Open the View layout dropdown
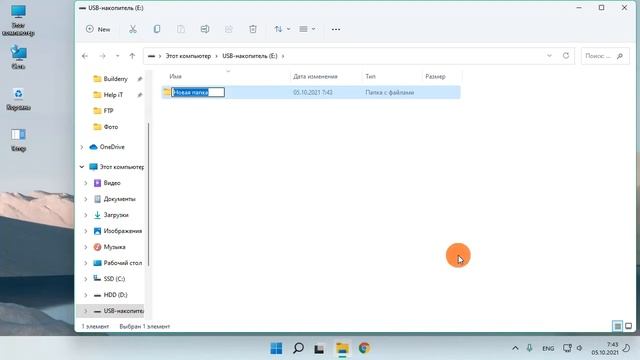 (307, 29)
